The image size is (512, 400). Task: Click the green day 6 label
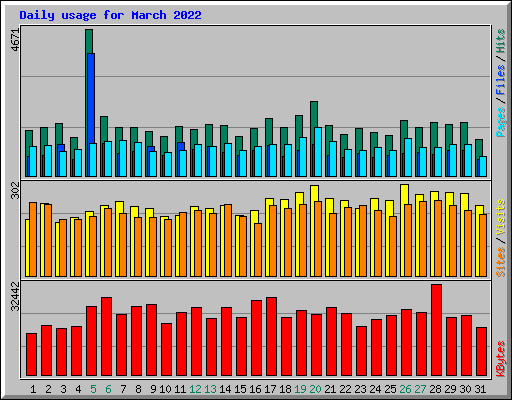(x=108, y=389)
